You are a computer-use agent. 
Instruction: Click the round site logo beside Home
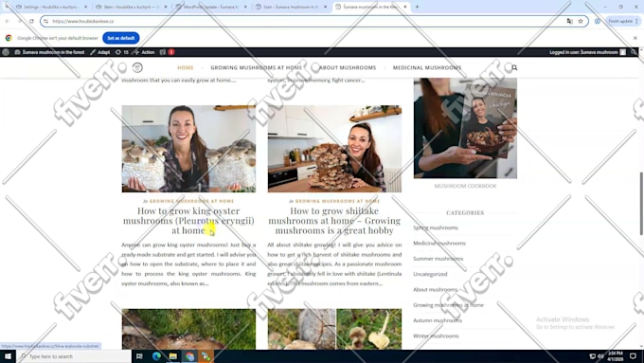pos(137,67)
